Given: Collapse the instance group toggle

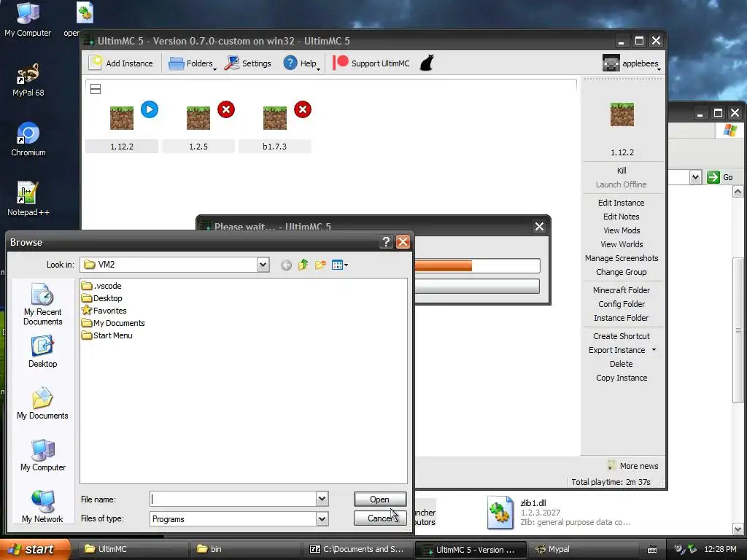Looking at the screenshot, I should [96, 89].
